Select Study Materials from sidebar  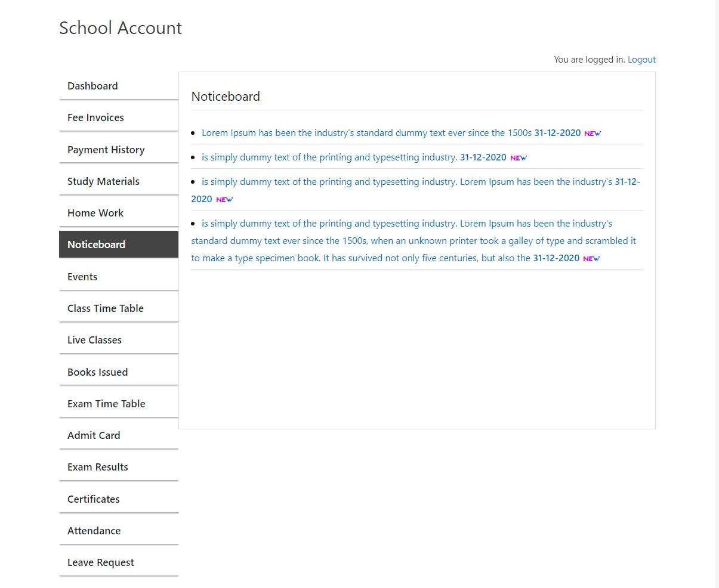[103, 181]
